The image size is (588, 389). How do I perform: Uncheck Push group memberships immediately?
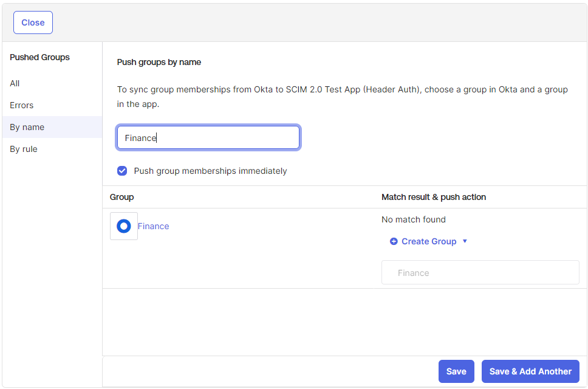pyautogui.click(x=122, y=171)
